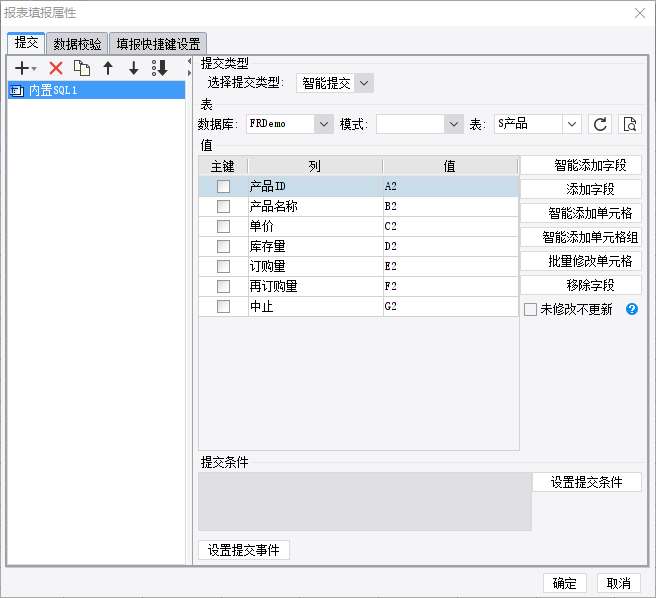
Task: Click value cell C2
Action: click(451, 226)
